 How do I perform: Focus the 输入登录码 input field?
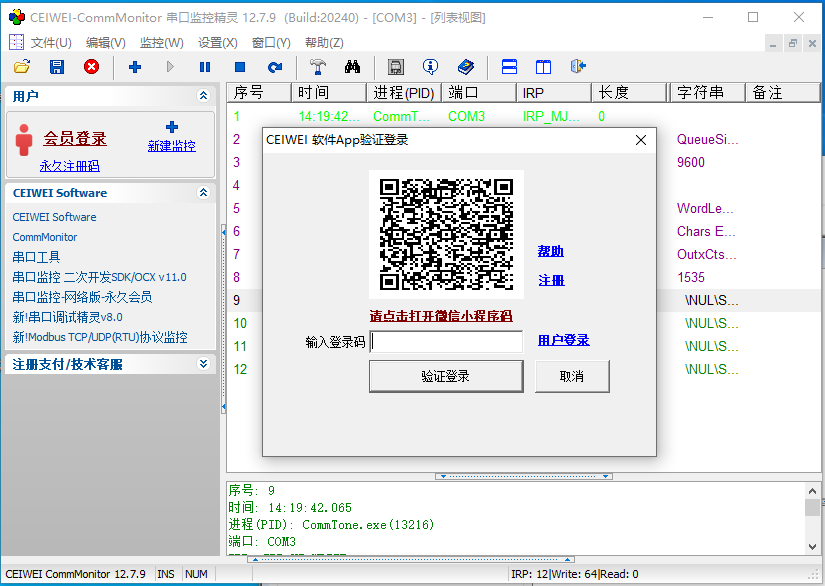446,342
